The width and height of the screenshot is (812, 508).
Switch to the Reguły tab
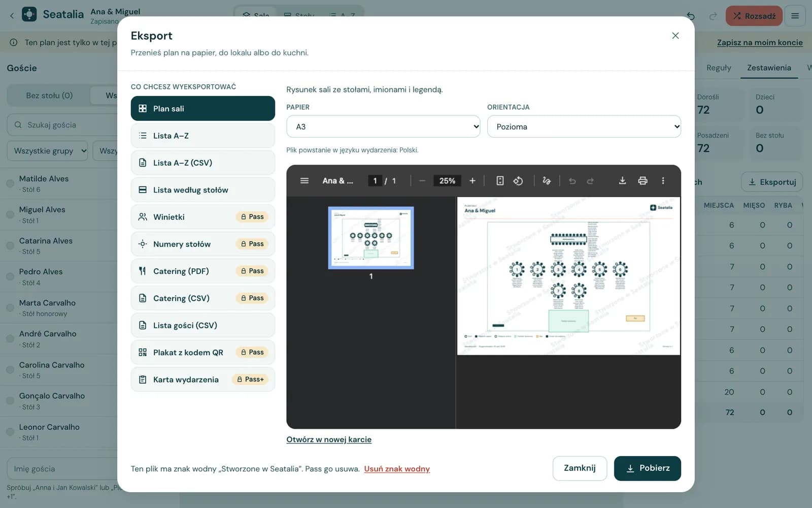[719, 68]
